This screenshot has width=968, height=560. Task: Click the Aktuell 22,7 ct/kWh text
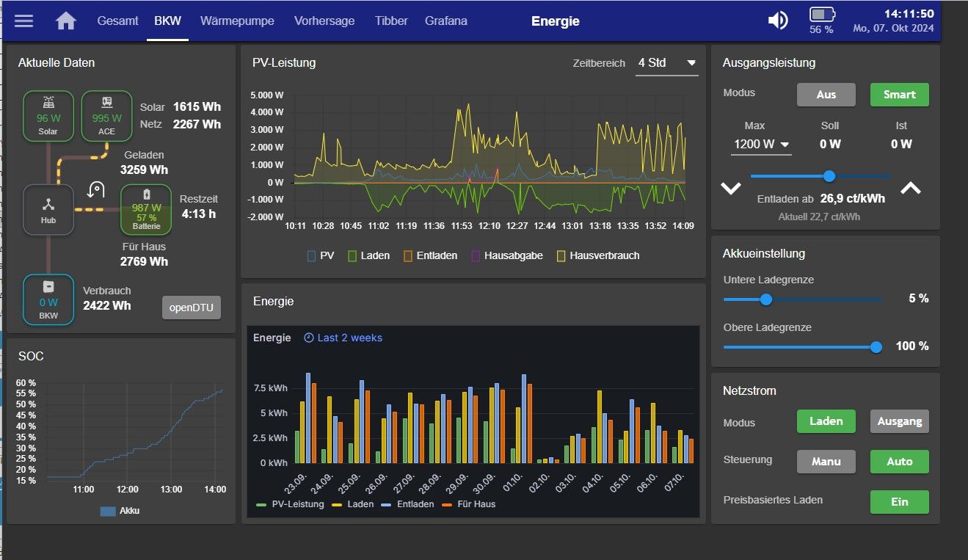point(819,217)
